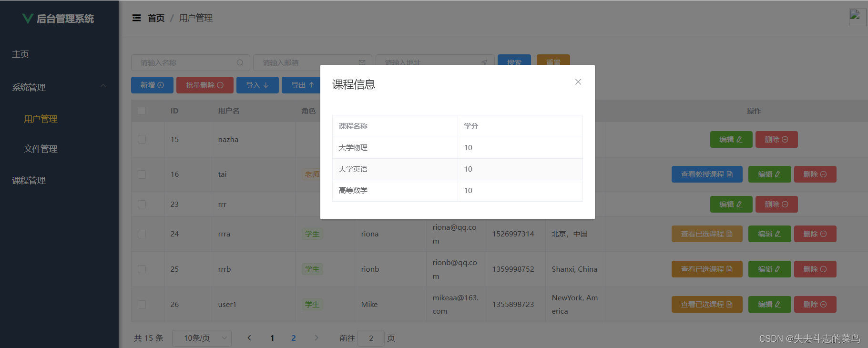Click the 导入 button

point(257,85)
